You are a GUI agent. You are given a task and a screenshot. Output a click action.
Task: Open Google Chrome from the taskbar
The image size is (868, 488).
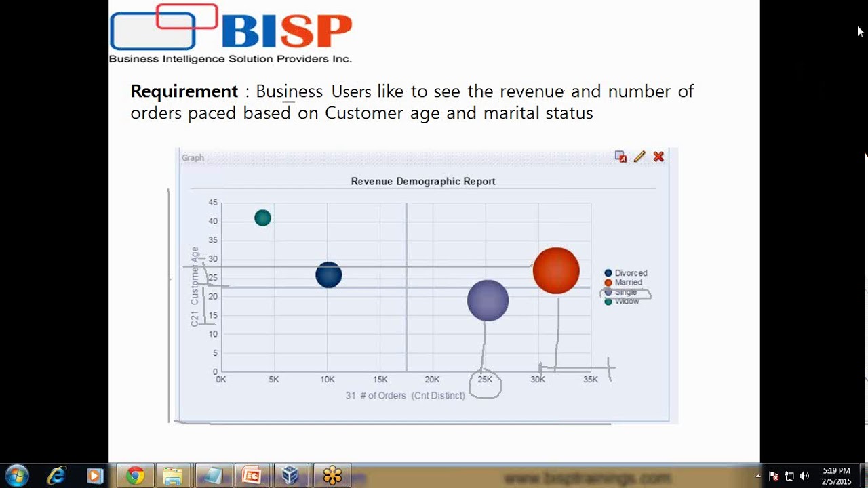pyautogui.click(x=135, y=476)
